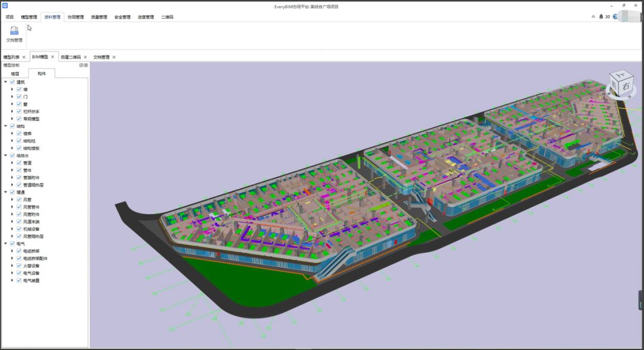
Task: Toggle the 机械设备 checkbox
Action: 19,229
